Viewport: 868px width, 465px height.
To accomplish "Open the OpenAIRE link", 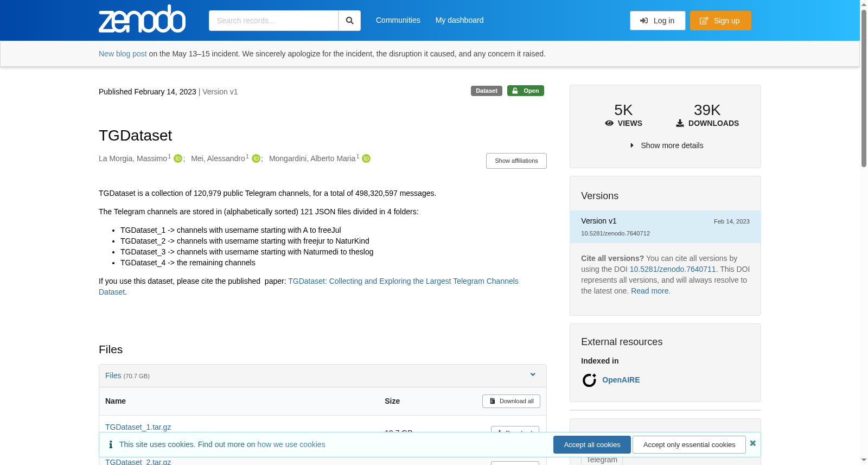I will tap(621, 380).
